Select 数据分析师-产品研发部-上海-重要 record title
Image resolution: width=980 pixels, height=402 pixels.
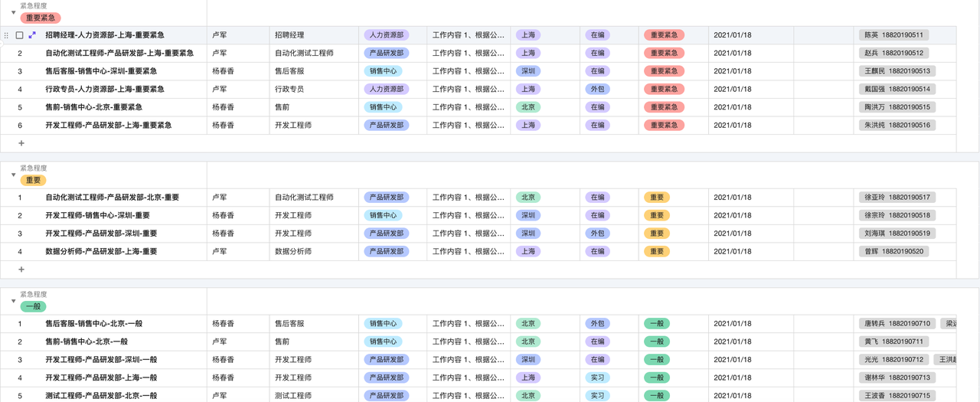pyautogui.click(x=101, y=251)
